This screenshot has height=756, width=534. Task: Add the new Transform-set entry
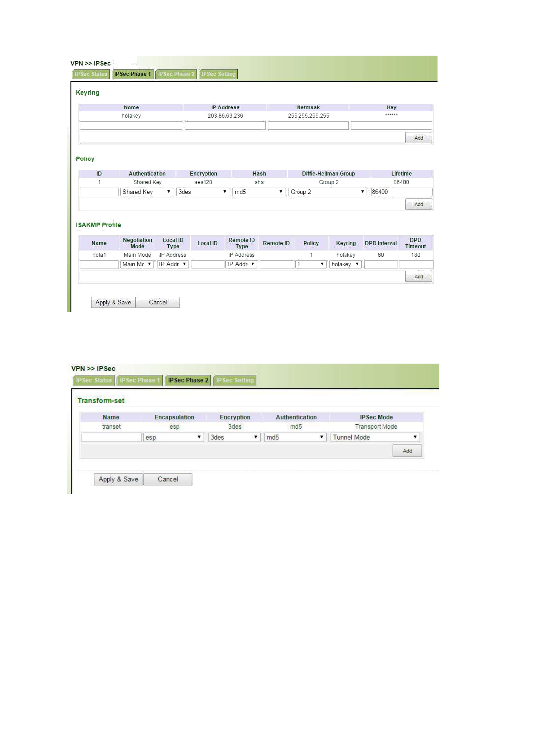[x=407, y=451]
